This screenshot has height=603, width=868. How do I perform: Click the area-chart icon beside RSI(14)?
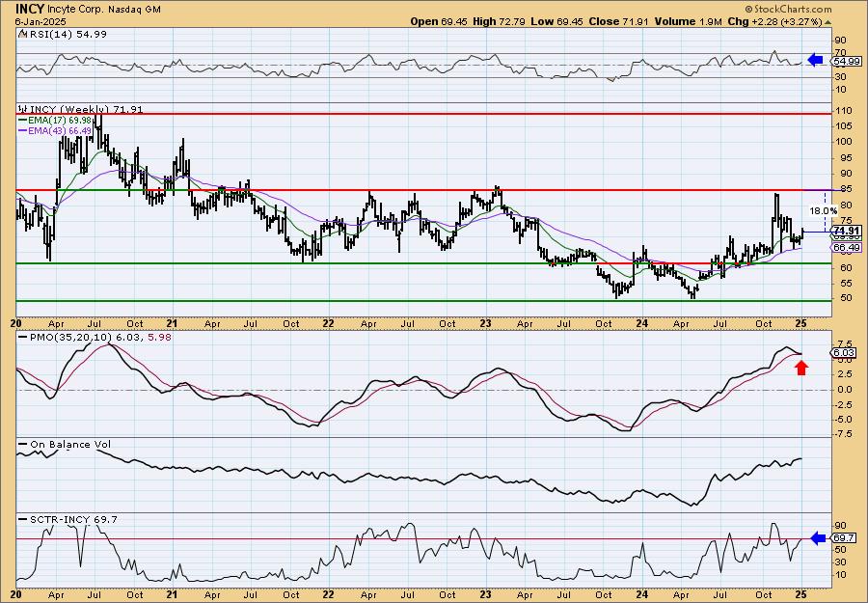click(22, 34)
